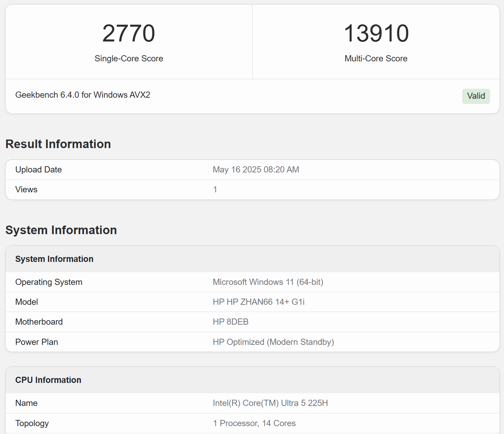
Task: Click the Result Information heading
Action: [x=58, y=144]
